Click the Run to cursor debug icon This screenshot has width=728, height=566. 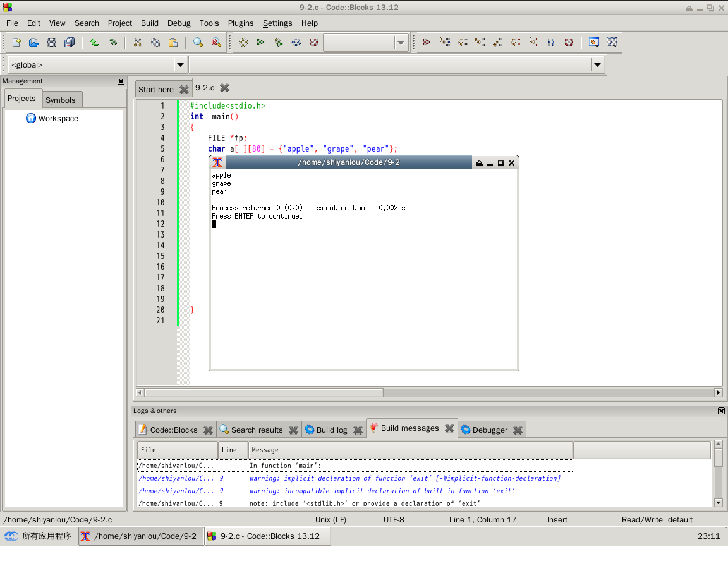[445, 42]
